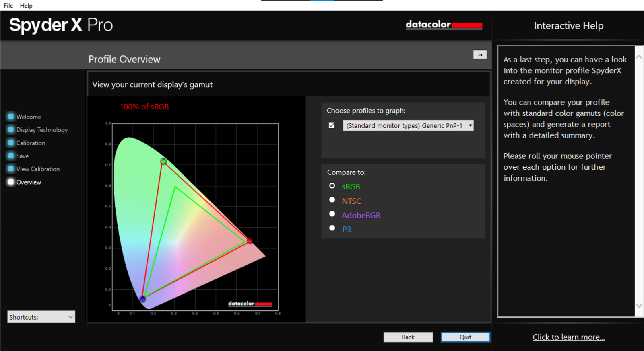
Task: Go to the Save step label
Action: (x=23, y=156)
